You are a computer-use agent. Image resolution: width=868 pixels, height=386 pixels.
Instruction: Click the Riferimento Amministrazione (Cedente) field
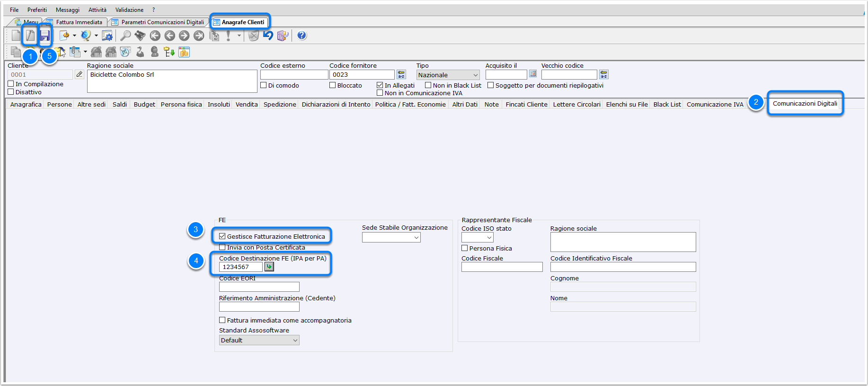click(x=259, y=306)
